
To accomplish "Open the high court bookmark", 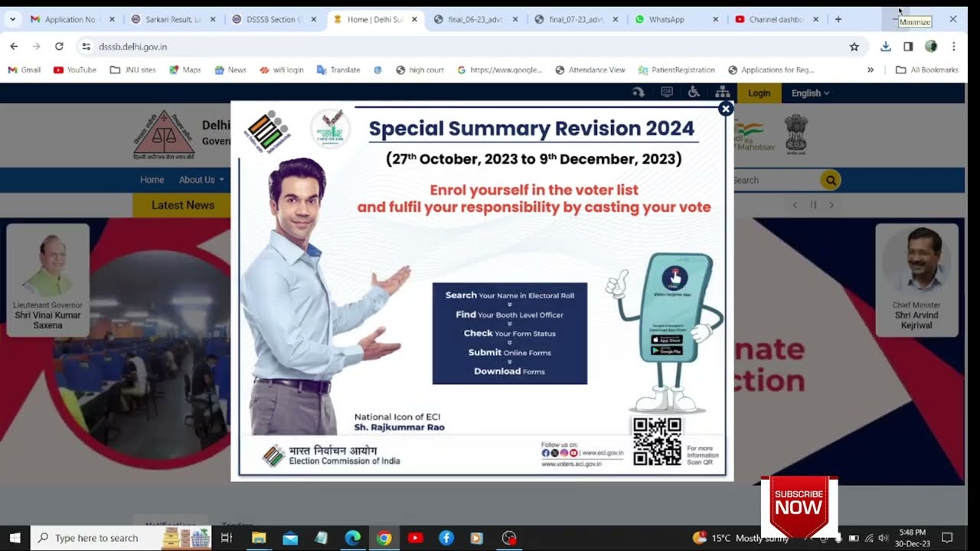I will 420,70.
